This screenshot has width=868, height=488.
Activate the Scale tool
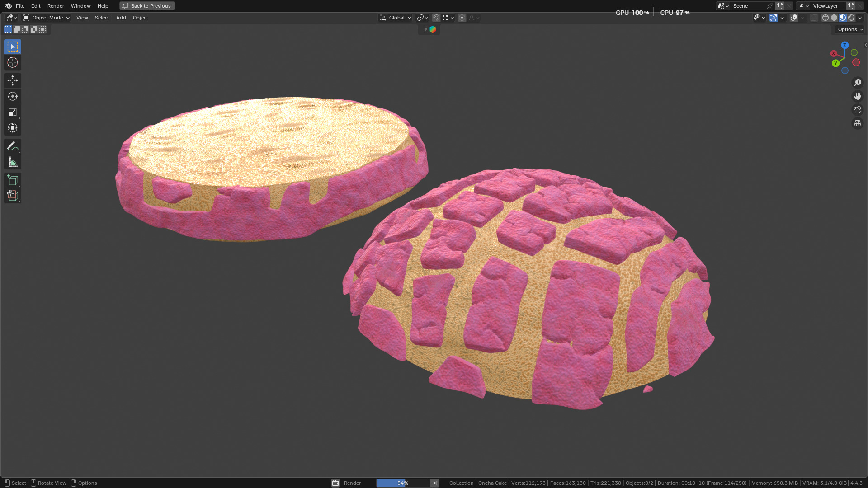pyautogui.click(x=13, y=112)
